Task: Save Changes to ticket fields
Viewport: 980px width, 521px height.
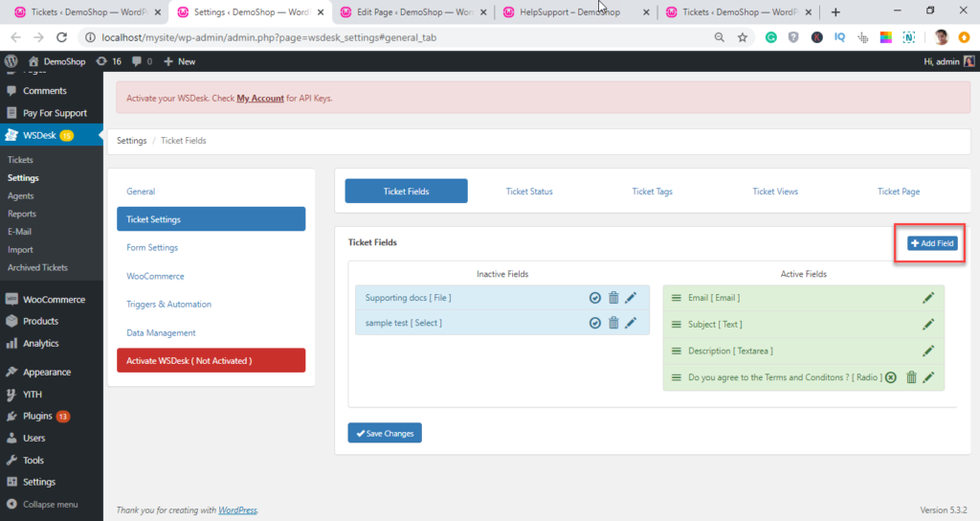Action: click(385, 433)
